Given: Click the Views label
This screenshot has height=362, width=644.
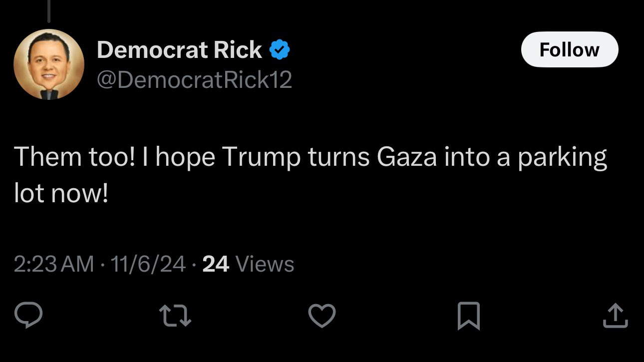Looking at the screenshot, I should pos(264,264).
